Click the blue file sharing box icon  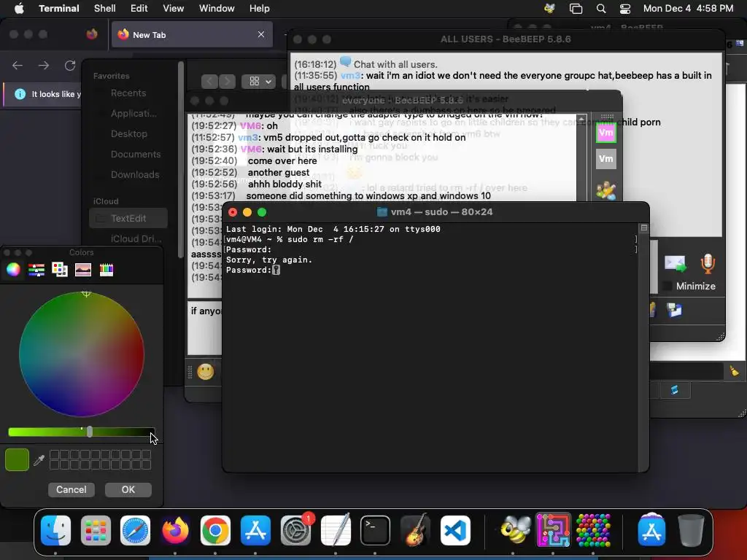click(x=674, y=310)
